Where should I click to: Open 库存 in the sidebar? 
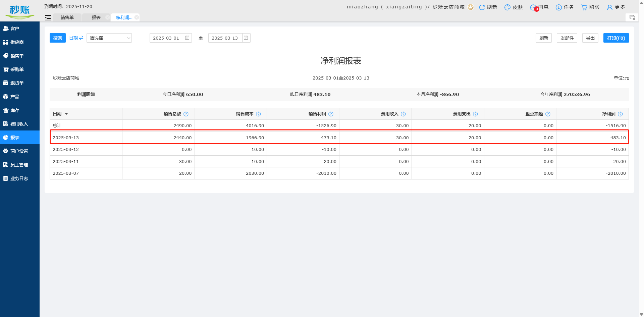15,110
